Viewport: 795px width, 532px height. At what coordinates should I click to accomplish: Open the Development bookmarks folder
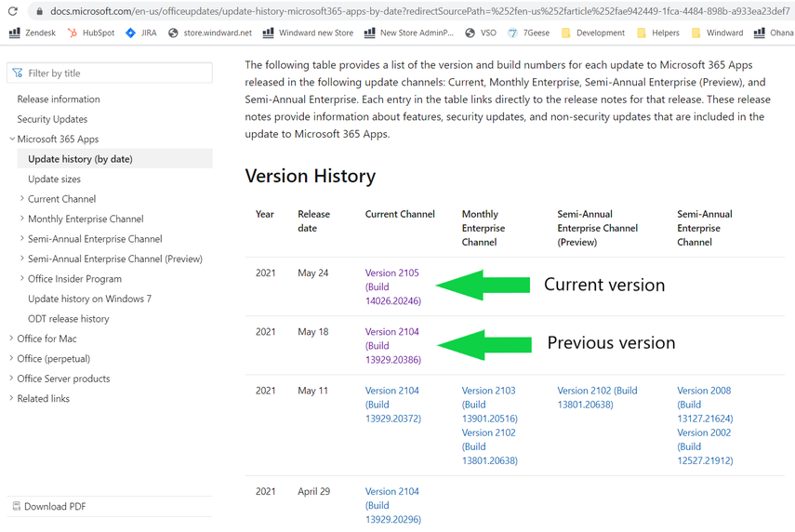[x=592, y=33]
